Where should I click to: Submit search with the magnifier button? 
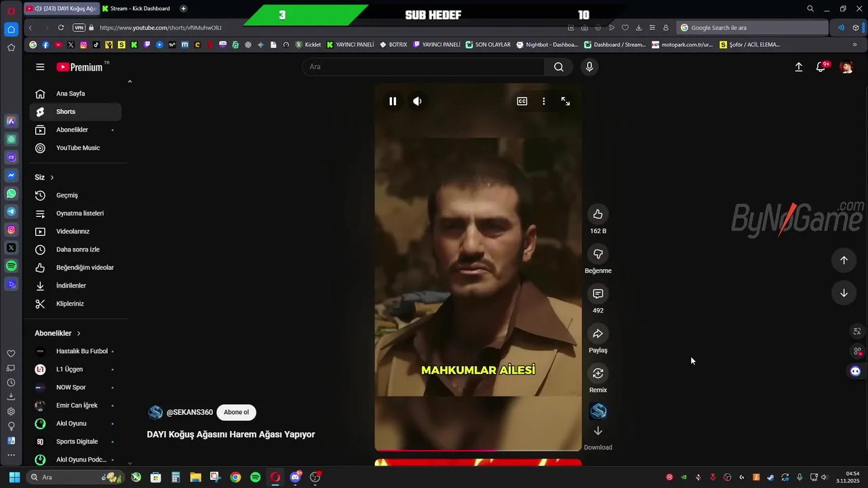[x=559, y=67]
